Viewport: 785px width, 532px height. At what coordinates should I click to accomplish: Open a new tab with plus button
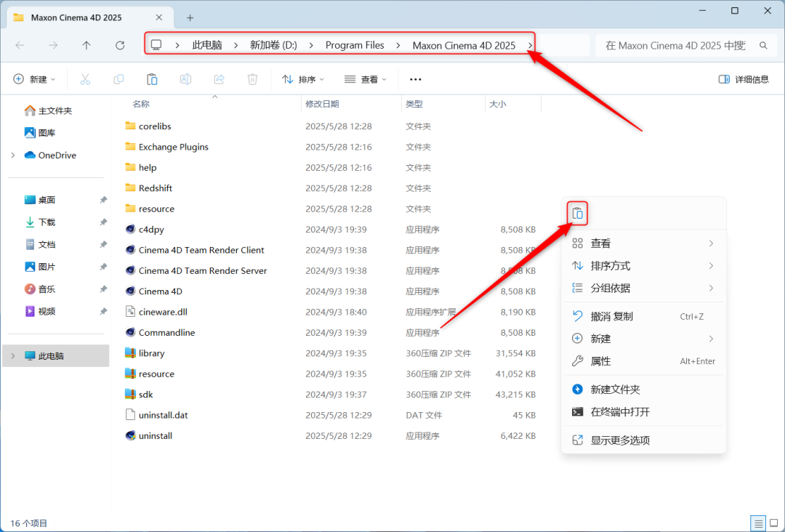[190, 17]
